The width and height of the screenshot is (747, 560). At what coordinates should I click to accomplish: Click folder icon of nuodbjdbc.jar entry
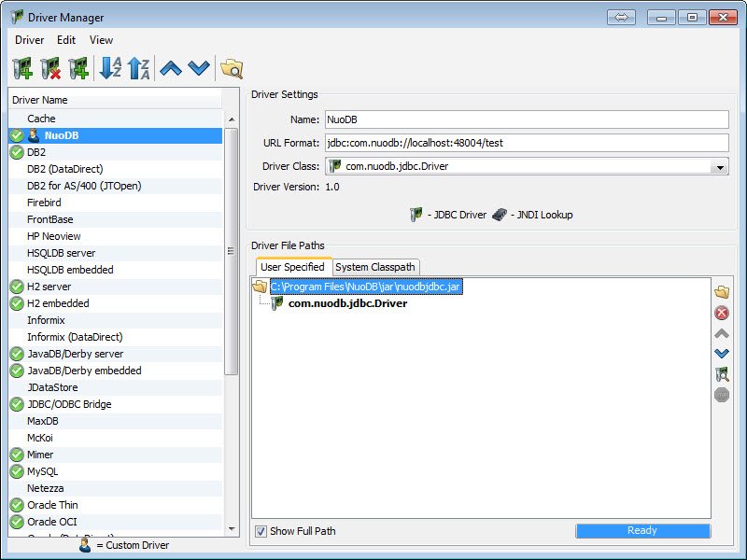coord(260,287)
